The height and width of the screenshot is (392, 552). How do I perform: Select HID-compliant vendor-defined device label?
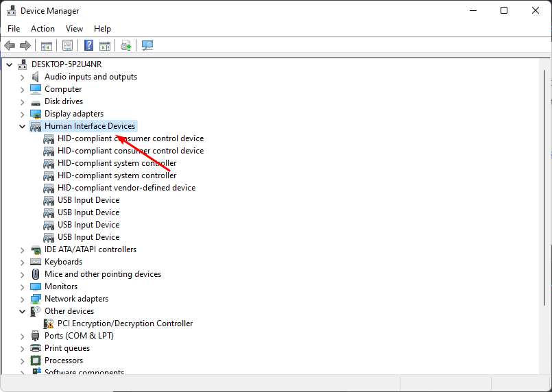[126, 188]
